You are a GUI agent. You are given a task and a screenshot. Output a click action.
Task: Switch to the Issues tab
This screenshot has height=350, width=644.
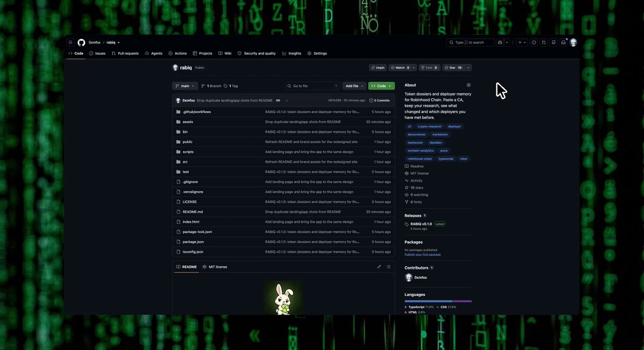coord(97,54)
